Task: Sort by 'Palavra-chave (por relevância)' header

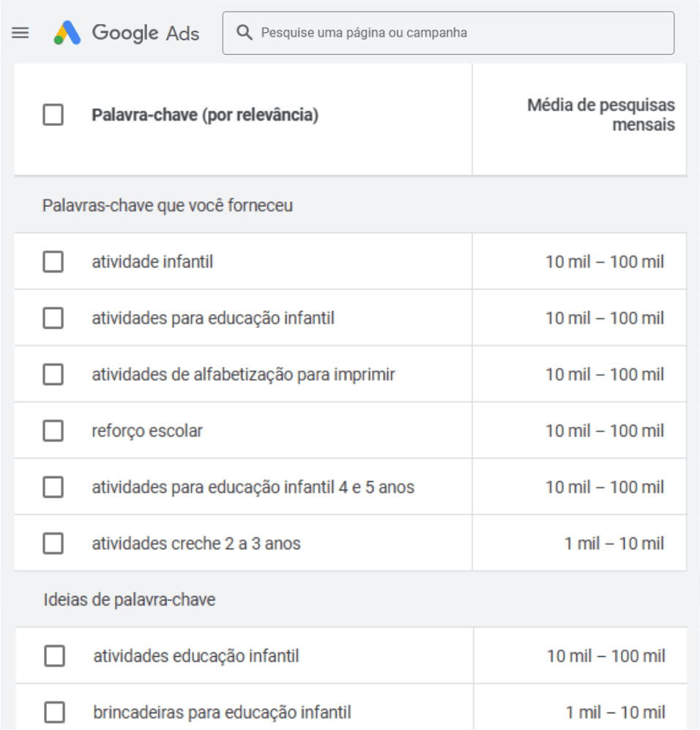Action: tap(205, 116)
